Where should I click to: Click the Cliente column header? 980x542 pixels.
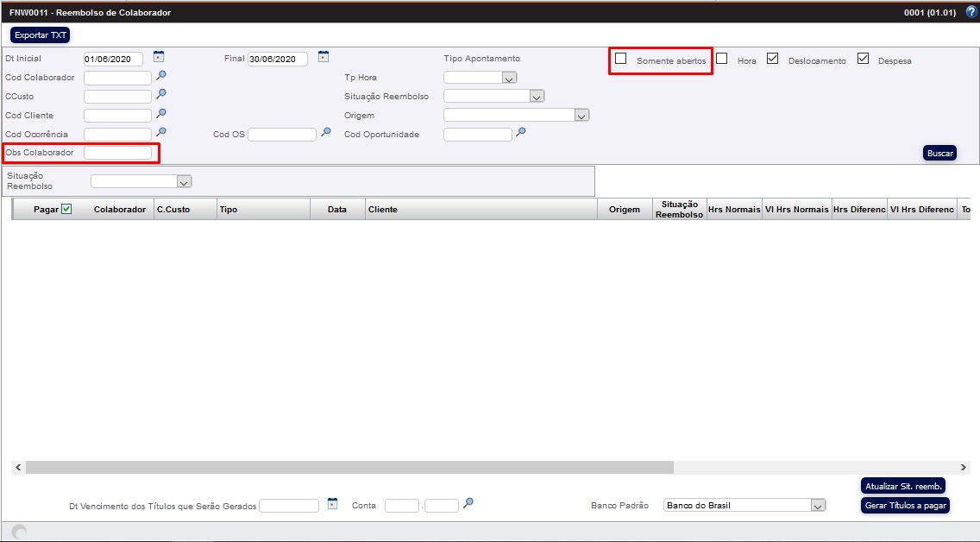pyautogui.click(x=383, y=210)
